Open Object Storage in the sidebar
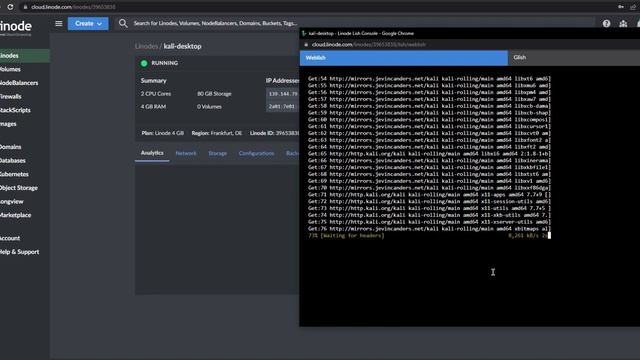This screenshot has width=640, height=360. 19,188
